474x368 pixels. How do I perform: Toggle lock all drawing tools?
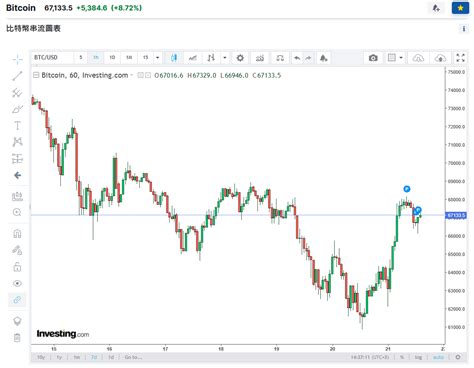(x=17, y=267)
